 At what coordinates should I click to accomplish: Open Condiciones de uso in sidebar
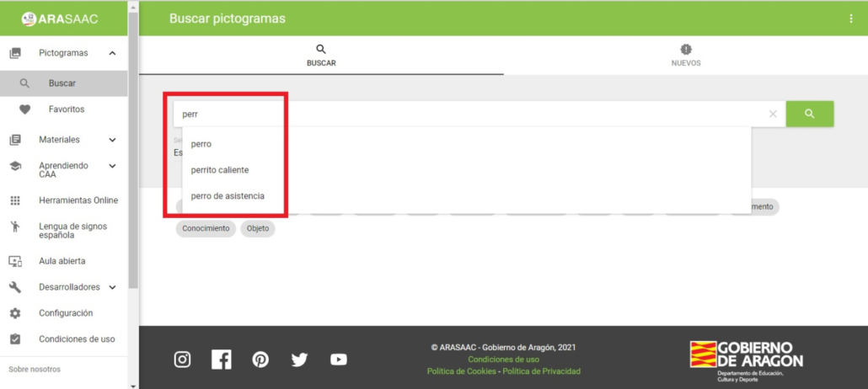(x=64, y=339)
